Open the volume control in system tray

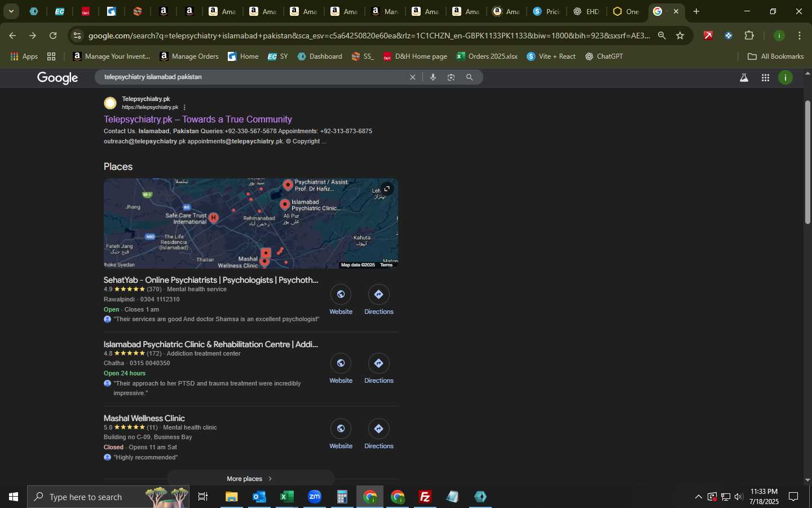[x=739, y=497]
